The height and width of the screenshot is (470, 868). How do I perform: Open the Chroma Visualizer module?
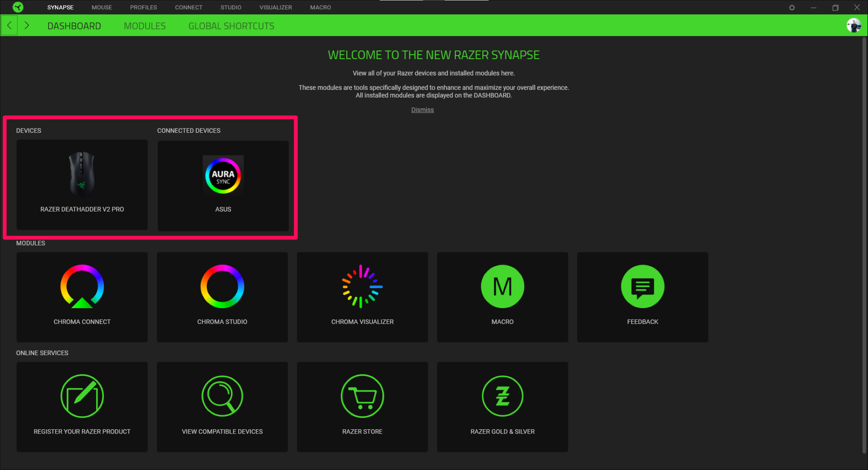pyautogui.click(x=362, y=297)
